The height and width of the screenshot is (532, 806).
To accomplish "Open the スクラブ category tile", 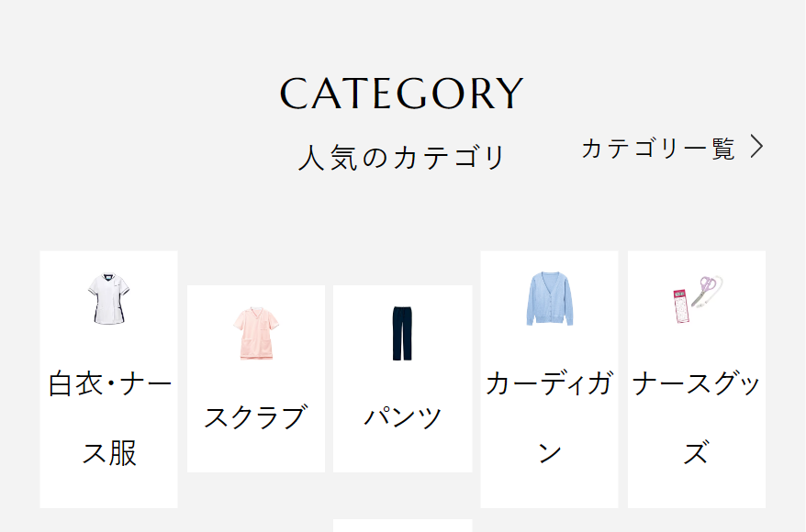I will pos(255,381).
